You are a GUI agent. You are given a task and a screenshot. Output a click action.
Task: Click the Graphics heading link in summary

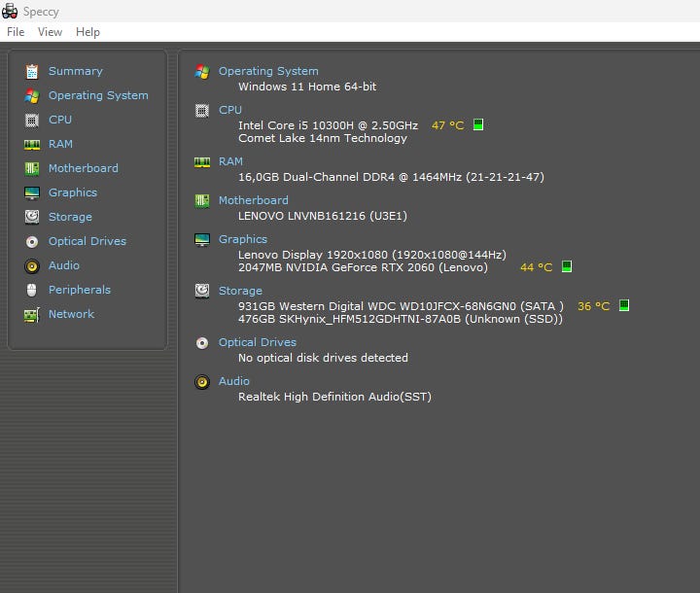242,239
